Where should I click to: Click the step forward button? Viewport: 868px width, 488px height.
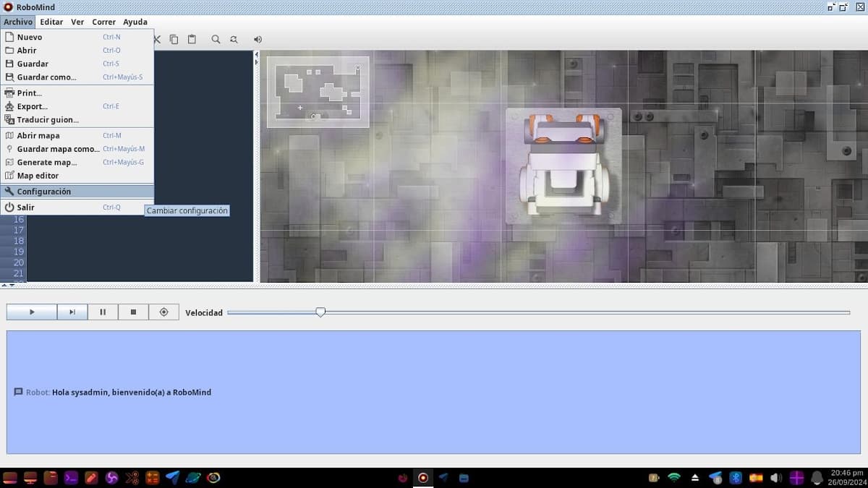tap(72, 312)
